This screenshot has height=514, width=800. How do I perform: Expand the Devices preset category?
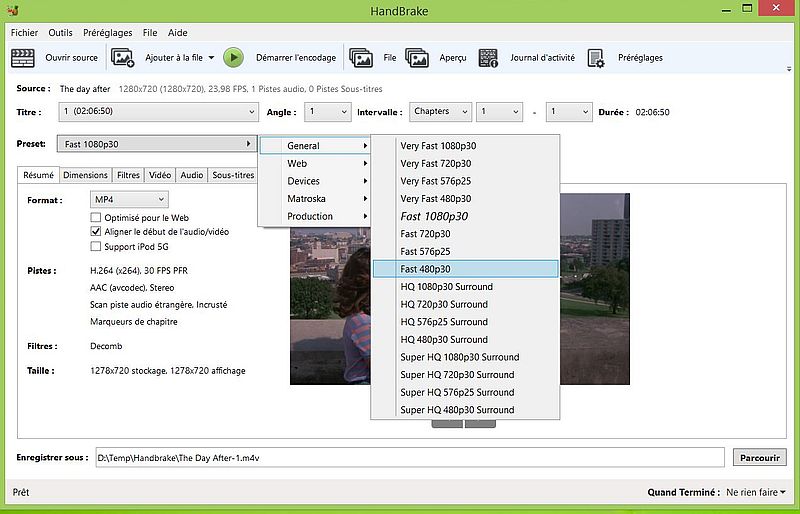pyautogui.click(x=315, y=181)
